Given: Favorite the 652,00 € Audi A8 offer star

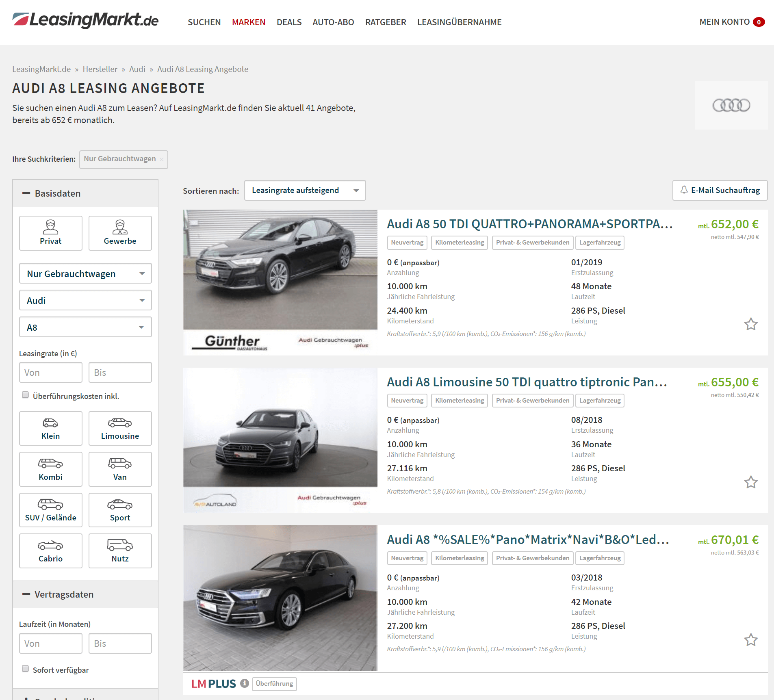Looking at the screenshot, I should (x=750, y=324).
